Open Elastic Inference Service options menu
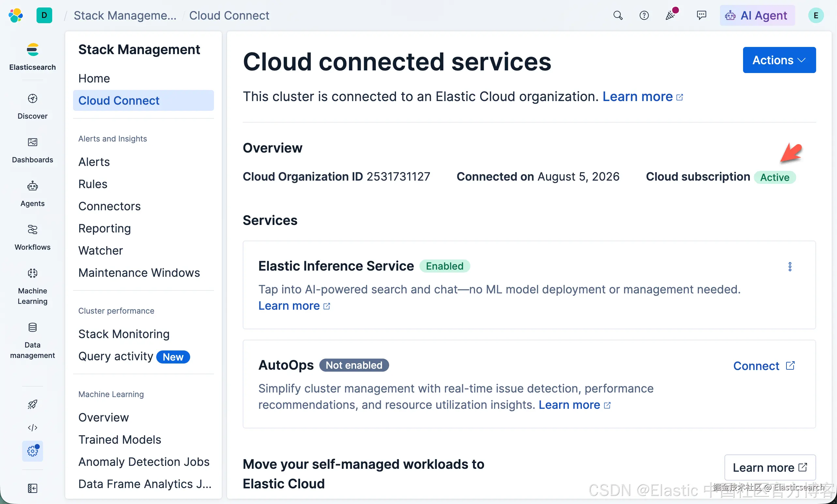837x504 pixels. tap(790, 266)
